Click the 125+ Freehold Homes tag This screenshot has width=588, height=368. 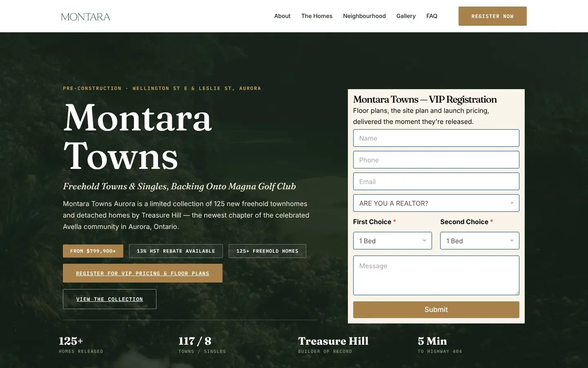pos(267,251)
